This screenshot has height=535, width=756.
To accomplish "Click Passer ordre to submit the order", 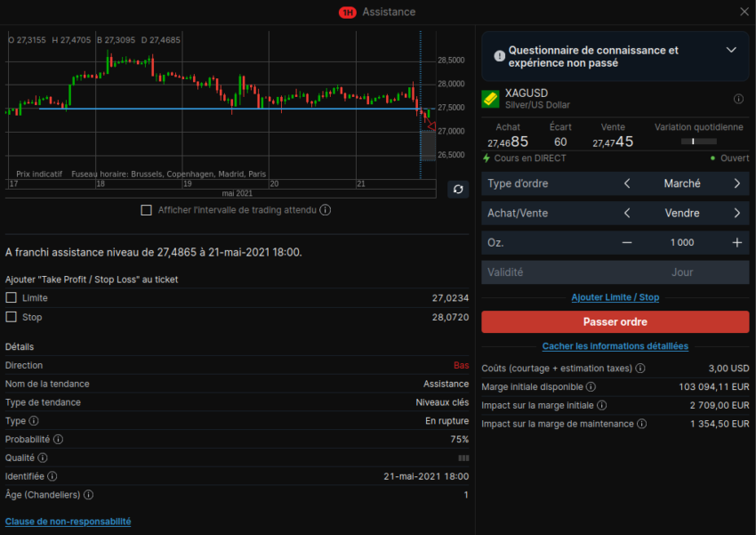I will coord(615,321).
